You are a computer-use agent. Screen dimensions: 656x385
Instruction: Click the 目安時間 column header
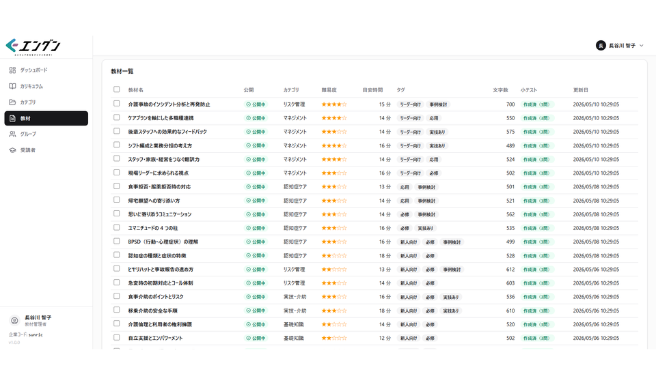point(373,90)
